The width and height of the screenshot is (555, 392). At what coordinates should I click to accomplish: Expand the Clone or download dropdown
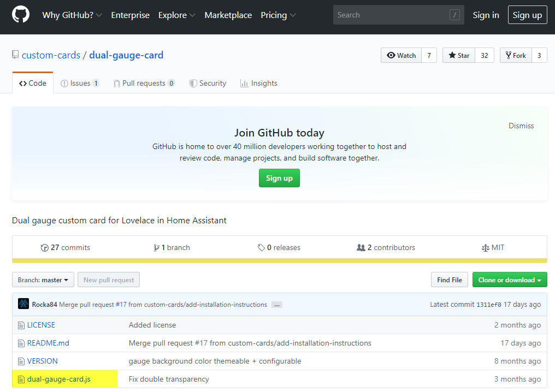click(x=509, y=280)
